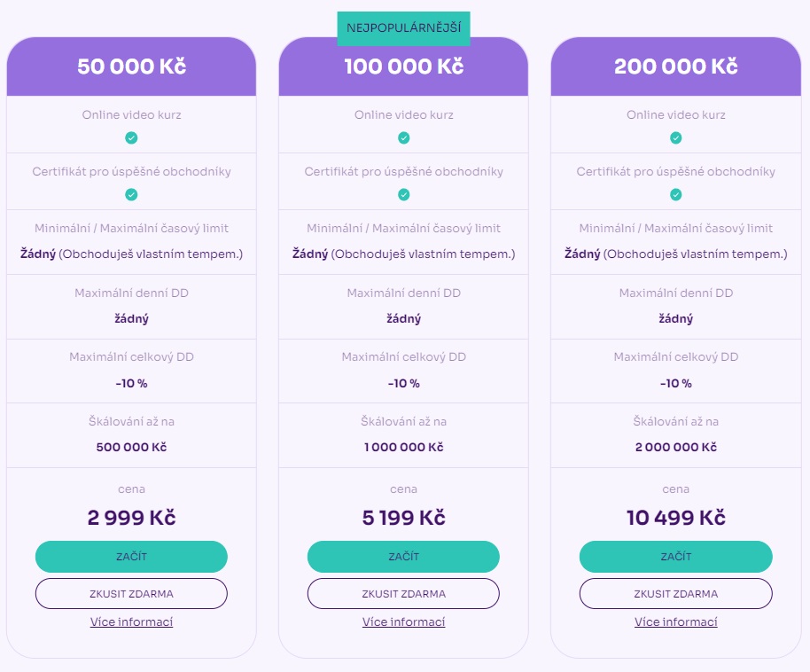Image resolution: width=810 pixels, height=672 pixels.
Task: Select the 200 000 Kč plan header
Action: 675,66
